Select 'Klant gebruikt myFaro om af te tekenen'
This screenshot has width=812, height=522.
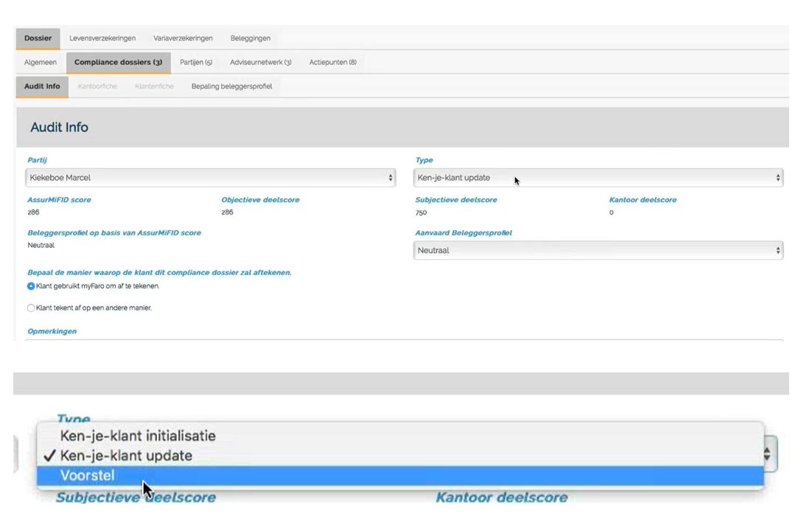(31, 286)
